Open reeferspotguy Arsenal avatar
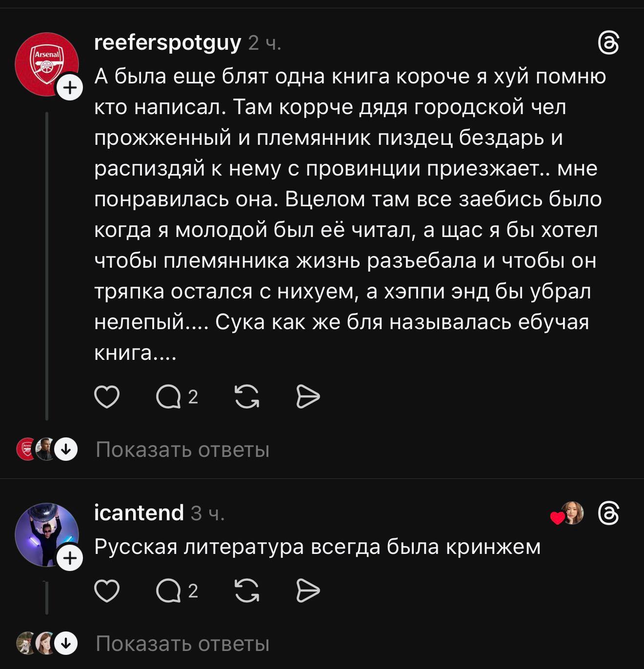Image resolution: width=644 pixels, height=669 pixels. (46, 63)
